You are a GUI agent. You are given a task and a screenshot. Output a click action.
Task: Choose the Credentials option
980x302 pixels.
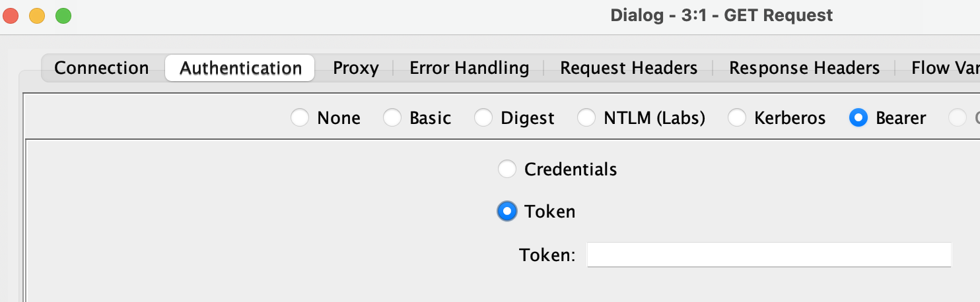507,169
